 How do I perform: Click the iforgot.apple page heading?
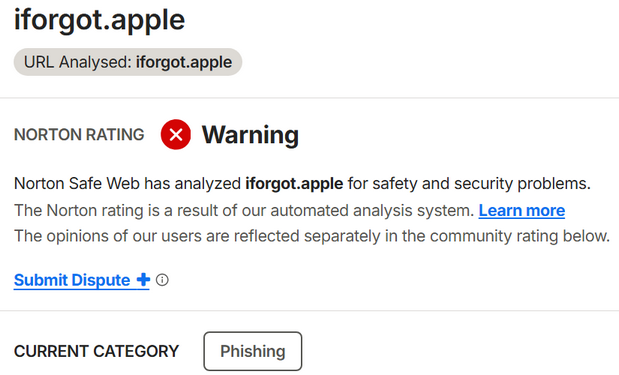click(99, 20)
